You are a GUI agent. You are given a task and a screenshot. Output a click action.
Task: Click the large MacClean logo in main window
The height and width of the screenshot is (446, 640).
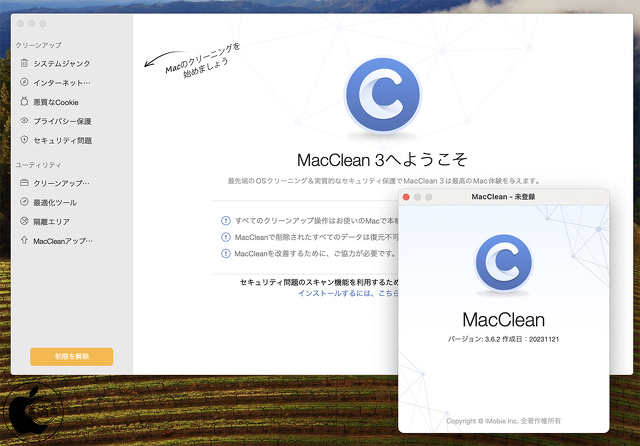(382, 95)
